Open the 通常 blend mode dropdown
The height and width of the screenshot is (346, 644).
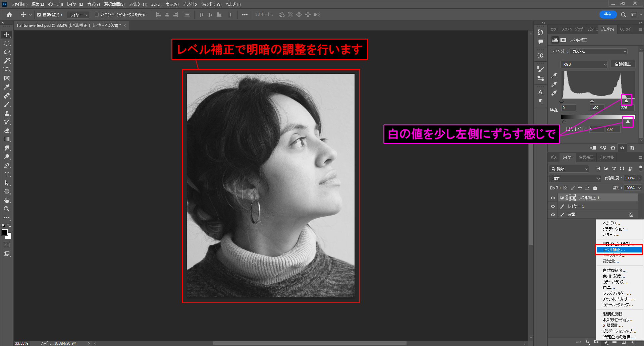click(x=575, y=178)
